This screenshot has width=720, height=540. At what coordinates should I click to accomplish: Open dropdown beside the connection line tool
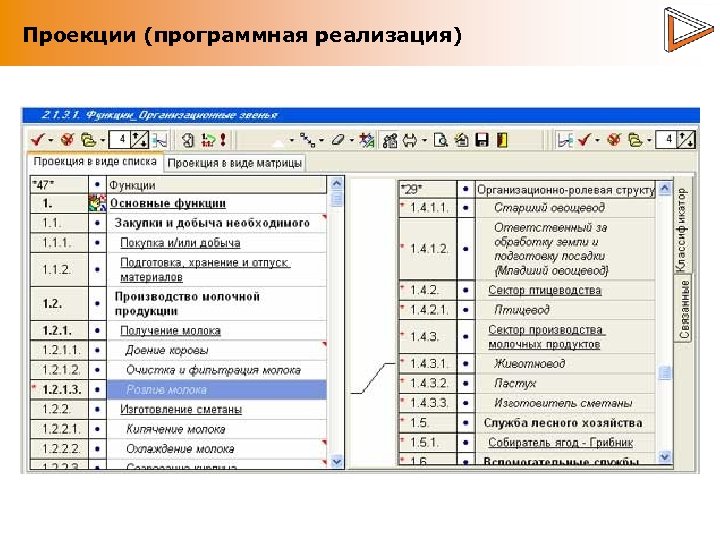click(321, 140)
